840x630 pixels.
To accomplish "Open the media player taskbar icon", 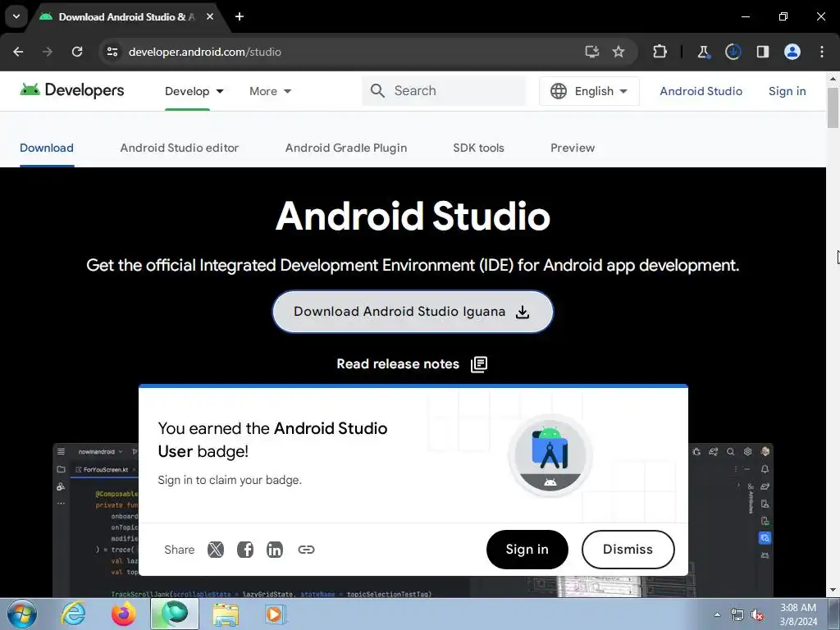I will coord(276,614).
